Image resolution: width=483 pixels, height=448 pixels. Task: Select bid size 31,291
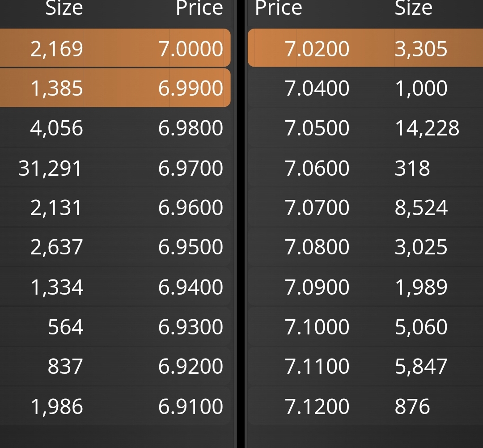pyautogui.click(x=50, y=168)
